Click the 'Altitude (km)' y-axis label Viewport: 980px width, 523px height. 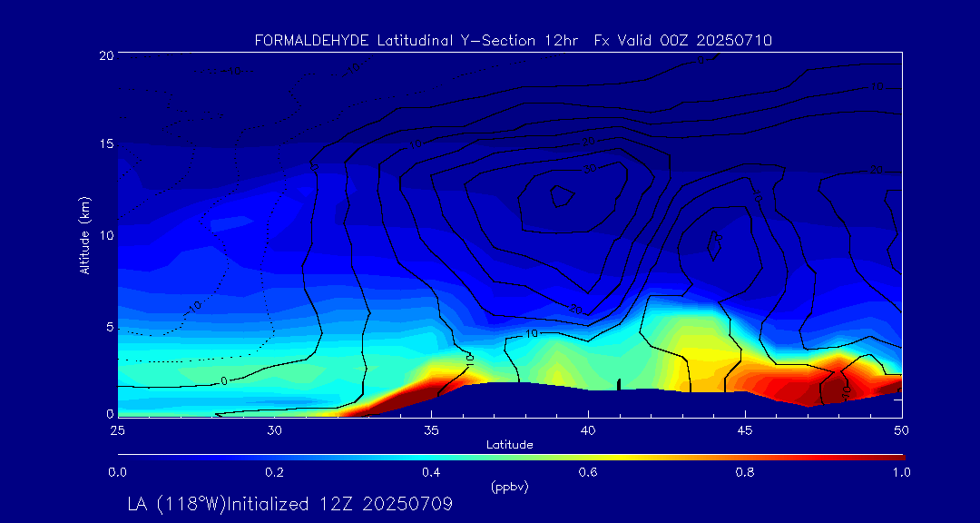tap(84, 234)
